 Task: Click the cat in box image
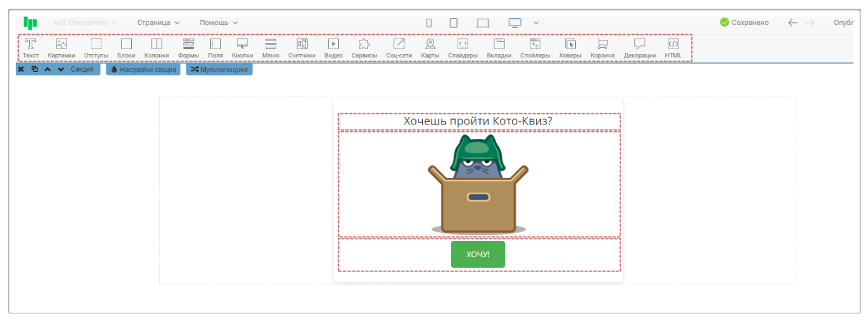[478, 184]
